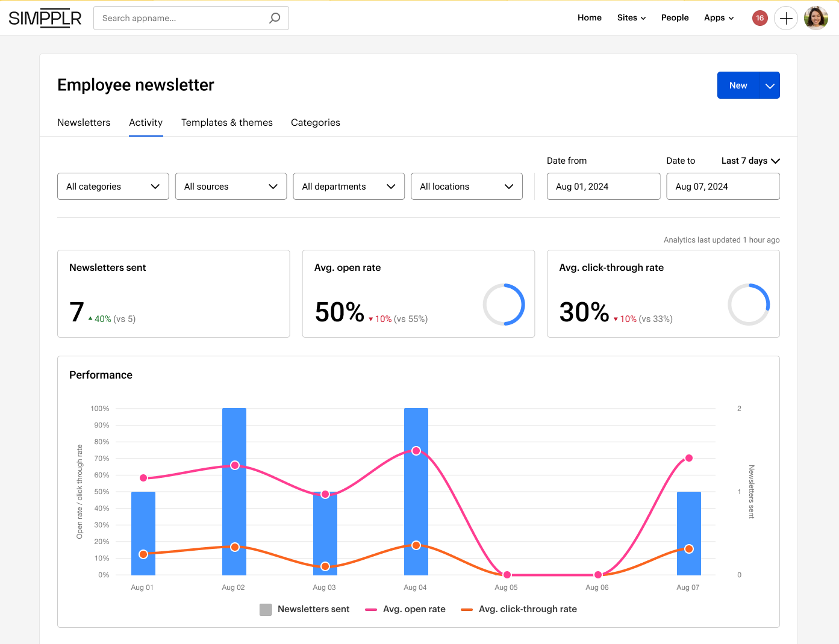Screen dimensions: 839x644
Task: Click the Date from field Aug 01, 2024
Action: pyautogui.click(x=604, y=187)
